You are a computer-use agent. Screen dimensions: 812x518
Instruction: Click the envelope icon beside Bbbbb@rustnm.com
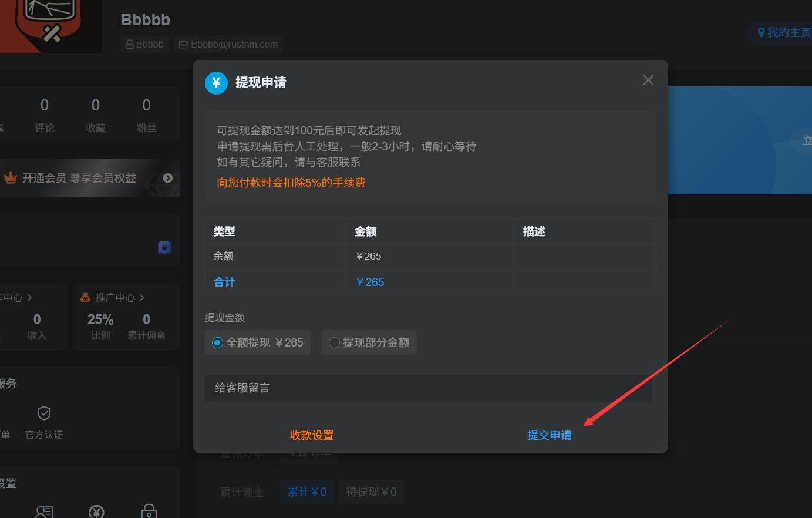183,43
